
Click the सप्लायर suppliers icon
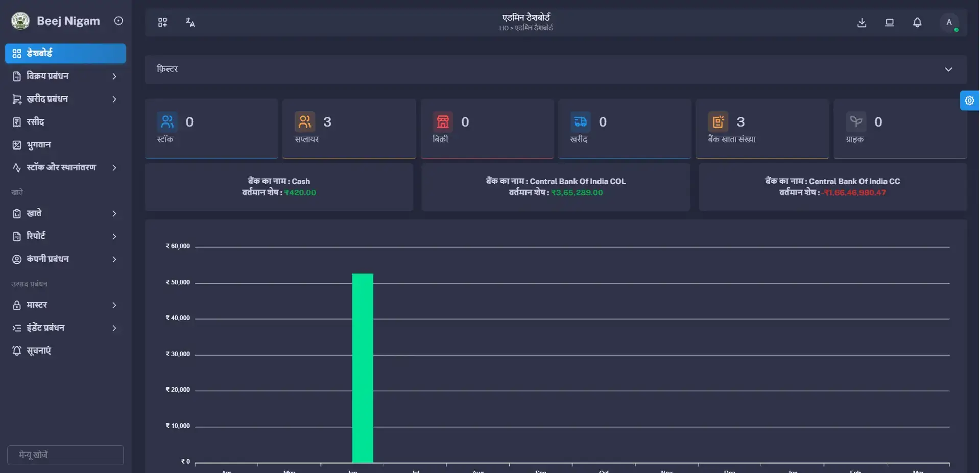pos(305,121)
